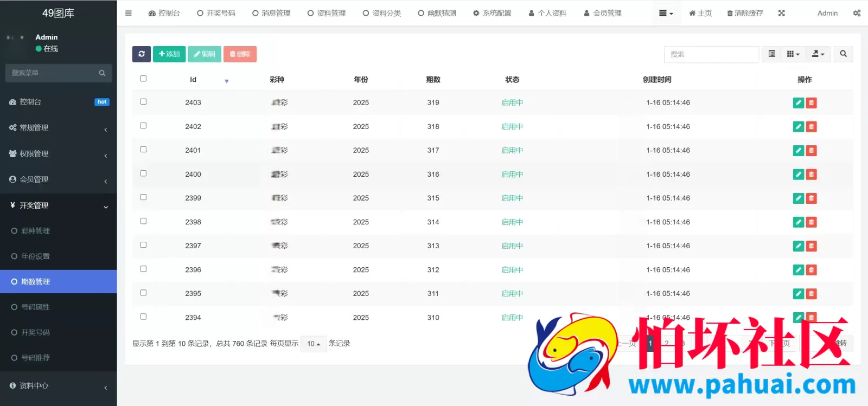Click the refresh table button

142,54
